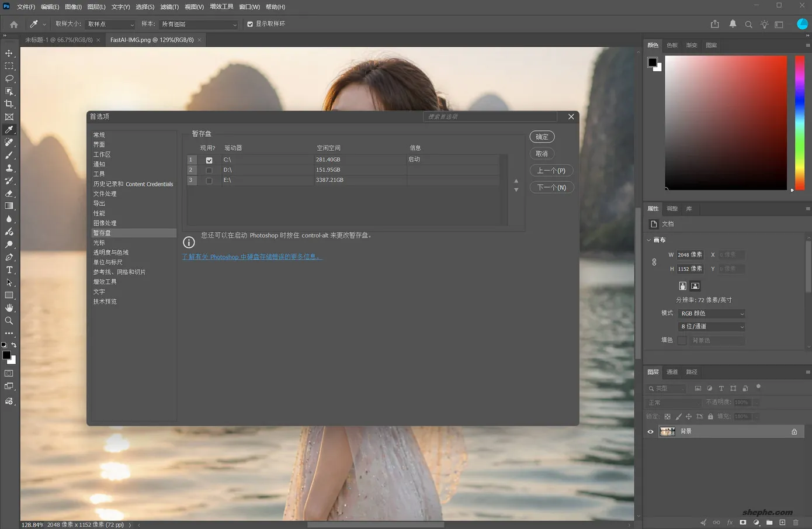Open the Search magnifier icon at top right

pyautogui.click(x=748, y=25)
